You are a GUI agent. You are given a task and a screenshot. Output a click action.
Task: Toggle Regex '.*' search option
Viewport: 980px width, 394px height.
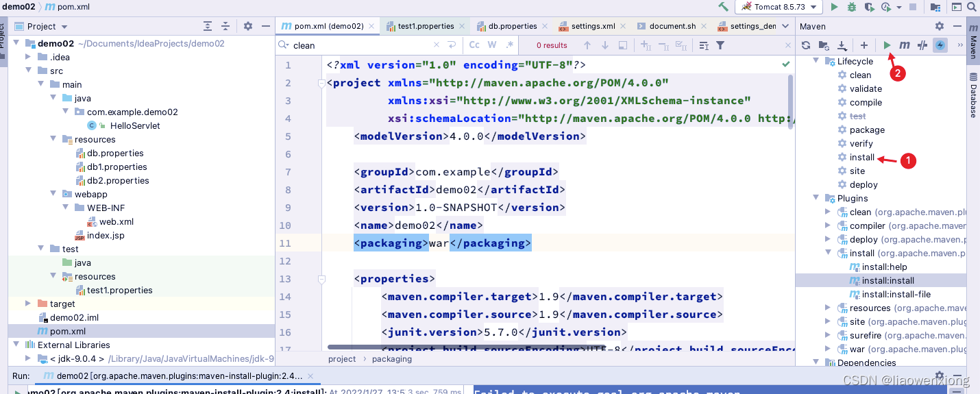(510, 45)
